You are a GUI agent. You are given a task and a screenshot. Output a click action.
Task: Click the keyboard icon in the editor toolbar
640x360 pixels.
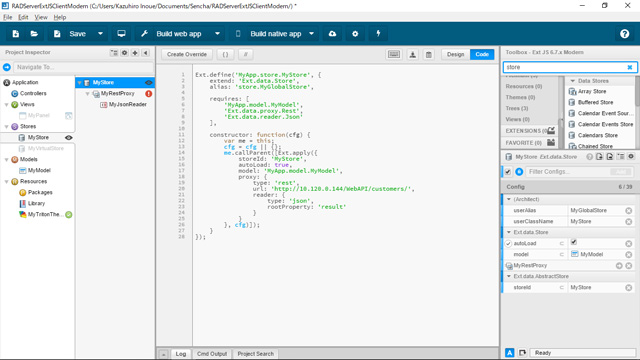(x=394, y=54)
